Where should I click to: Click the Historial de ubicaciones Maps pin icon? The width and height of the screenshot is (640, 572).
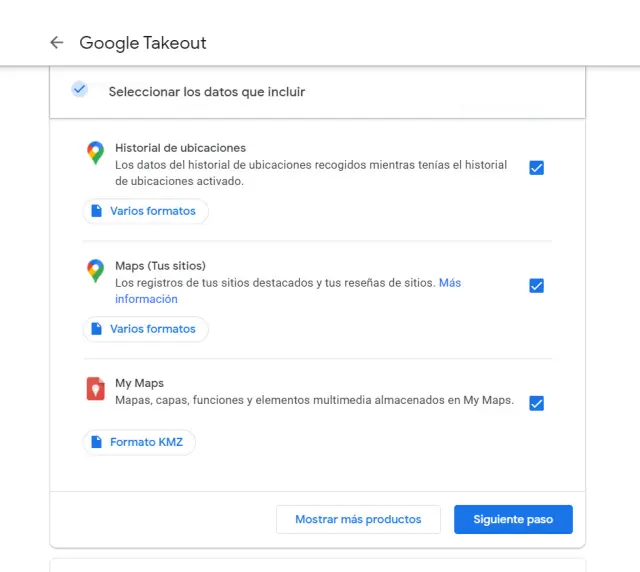click(95, 153)
